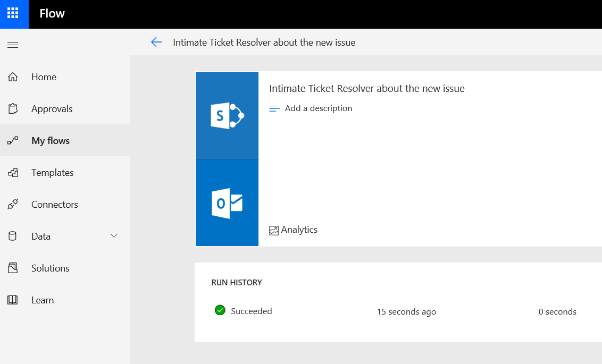Click the flow name in the breadcrumb bar
The width and height of the screenshot is (602, 364).
tap(264, 43)
